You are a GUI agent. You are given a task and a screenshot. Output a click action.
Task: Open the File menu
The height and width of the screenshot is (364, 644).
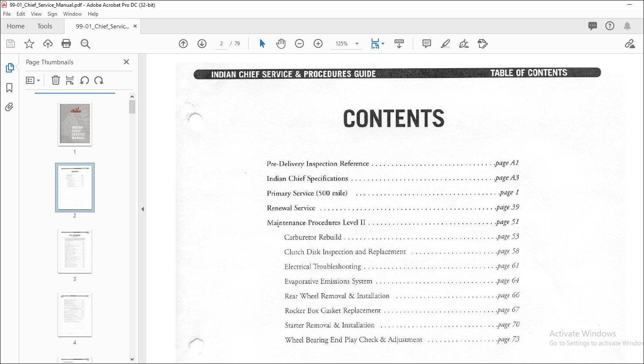coord(7,14)
